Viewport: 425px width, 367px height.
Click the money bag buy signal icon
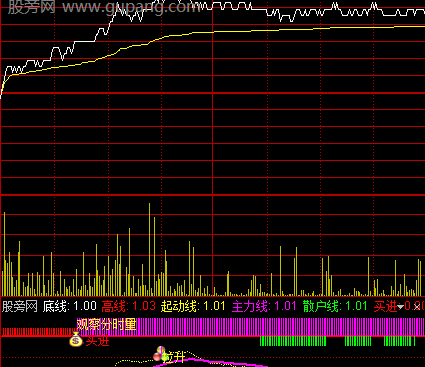pyautogui.click(x=76, y=339)
